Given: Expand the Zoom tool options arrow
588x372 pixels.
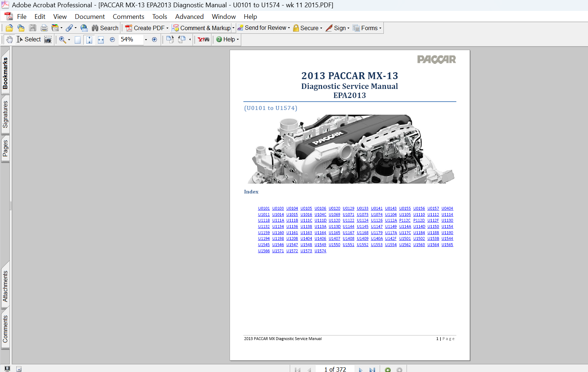Looking at the screenshot, I should pos(69,40).
